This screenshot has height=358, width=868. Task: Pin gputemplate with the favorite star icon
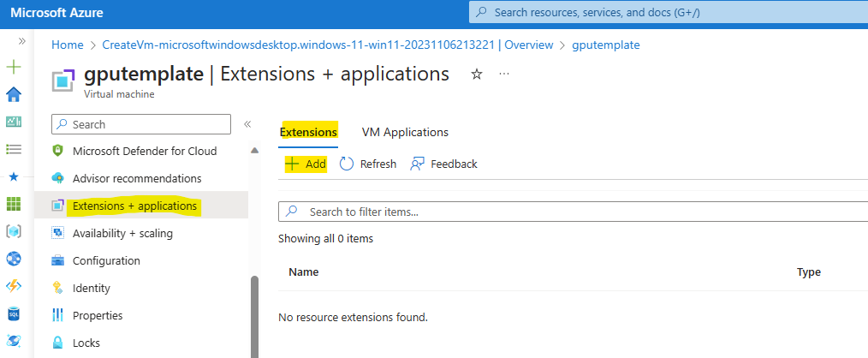[x=477, y=75]
